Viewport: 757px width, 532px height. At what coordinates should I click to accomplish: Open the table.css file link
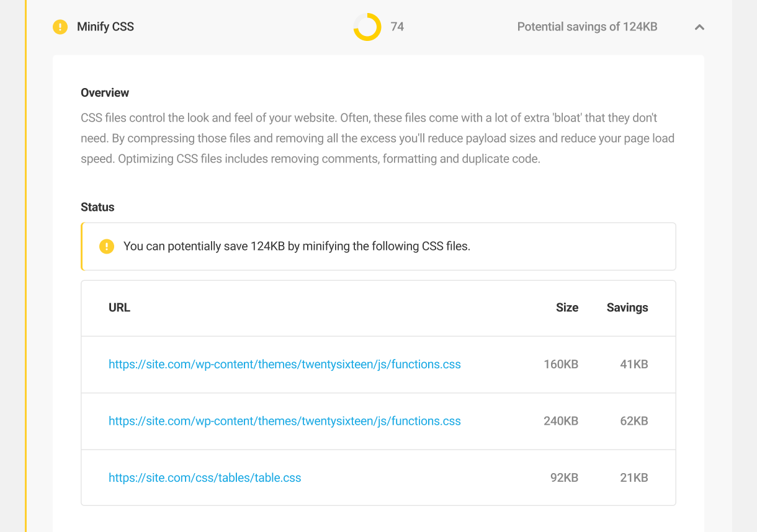pos(205,477)
